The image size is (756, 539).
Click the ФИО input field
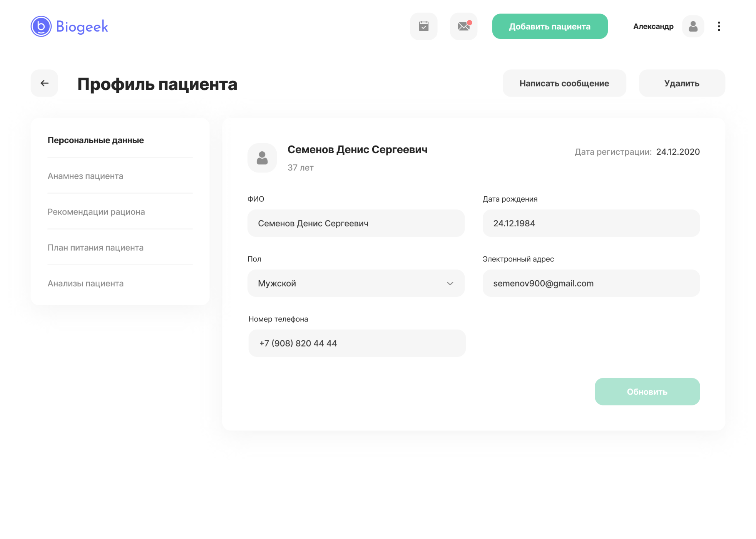coord(356,223)
